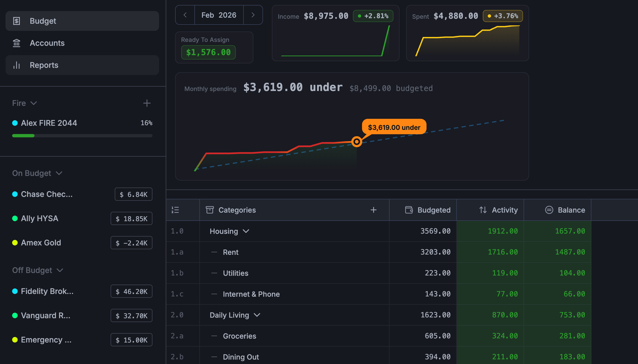Go to previous month arrow
Screen dimensions: 638x364
coord(185,15)
